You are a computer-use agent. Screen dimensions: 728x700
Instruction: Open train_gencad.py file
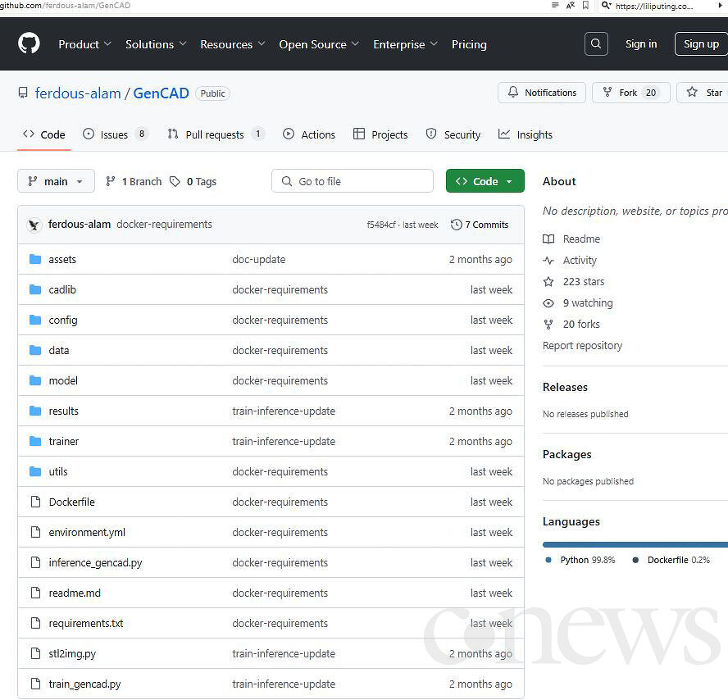[x=84, y=684]
